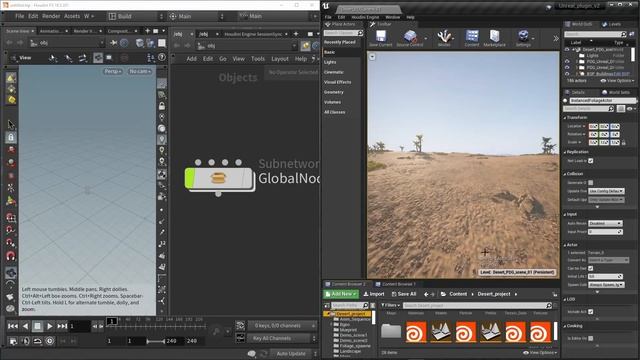Click viewport lock icon on right strip
The image size is (640, 360).
(x=162, y=106)
